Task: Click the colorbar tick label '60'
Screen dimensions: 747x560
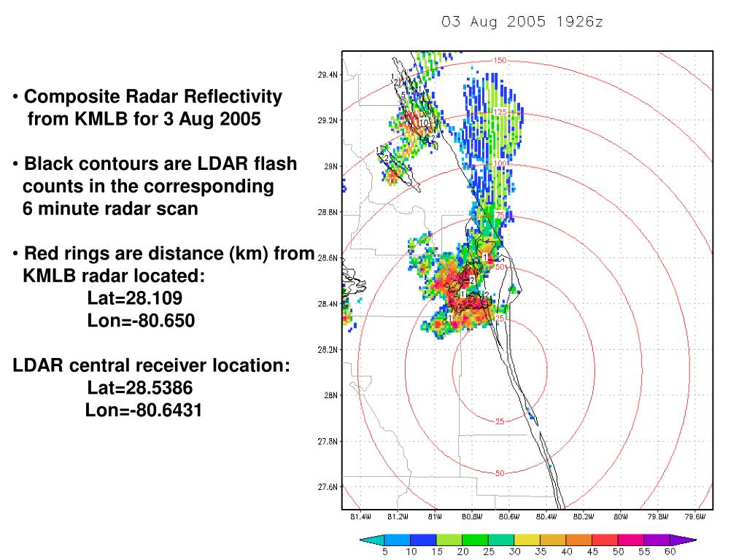Action: tap(670, 551)
